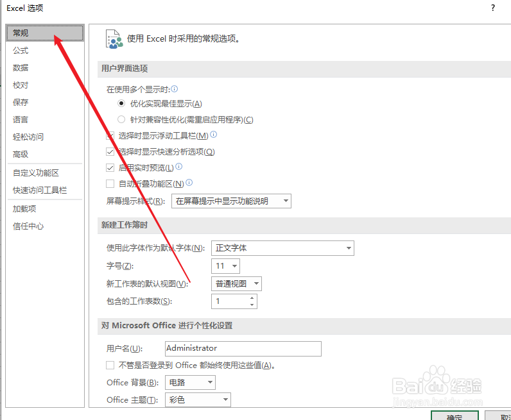Image resolution: width=511 pixels, height=420 pixels.
Task: Click the 用户名 Administrator text field
Action: [243, 348]
